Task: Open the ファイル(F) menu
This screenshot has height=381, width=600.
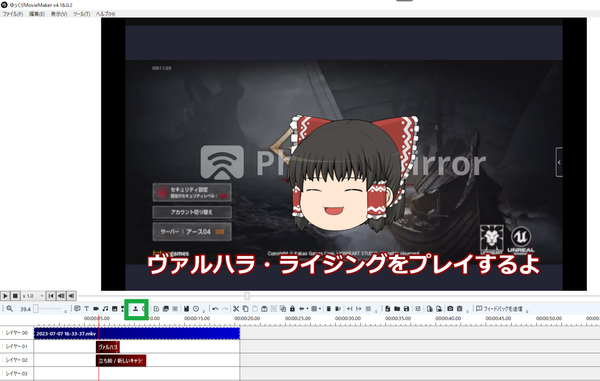Action: [13, 14]
